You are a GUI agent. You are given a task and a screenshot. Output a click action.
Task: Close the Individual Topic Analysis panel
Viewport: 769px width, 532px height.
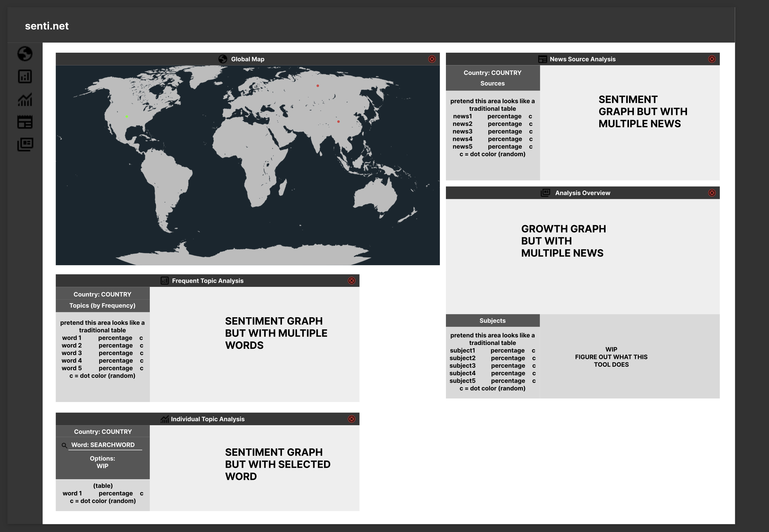pos(351,419)
